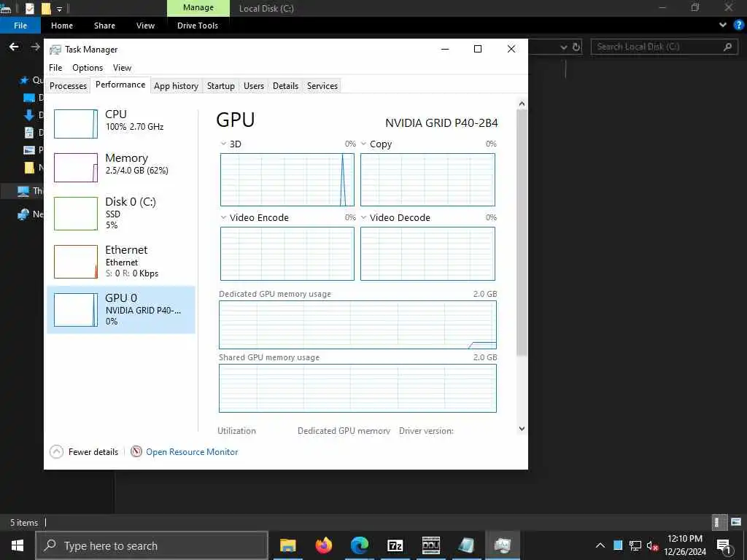Click the Fewer details chevron icon
747x560 pixels.
(56, 452)
